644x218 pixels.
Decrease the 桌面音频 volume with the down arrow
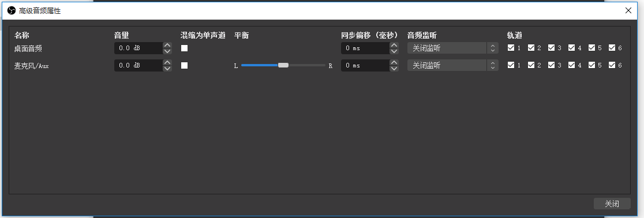[x=167, y=51]
